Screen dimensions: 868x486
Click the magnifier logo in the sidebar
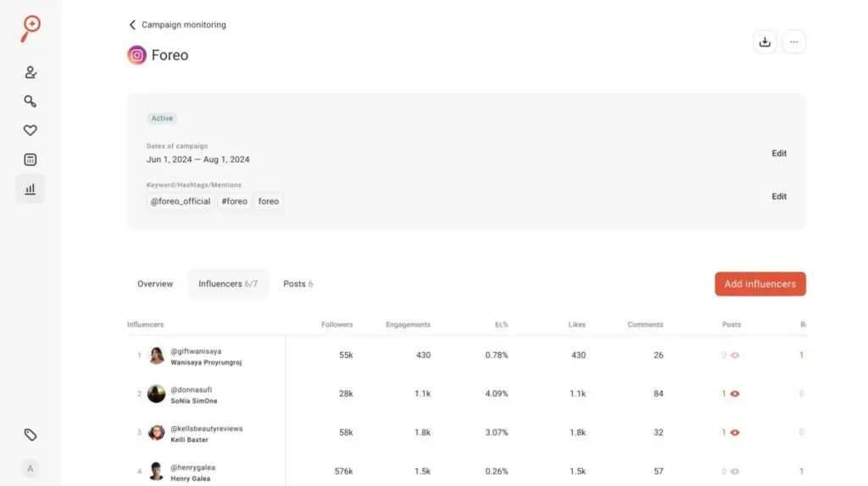click(31, 27)
